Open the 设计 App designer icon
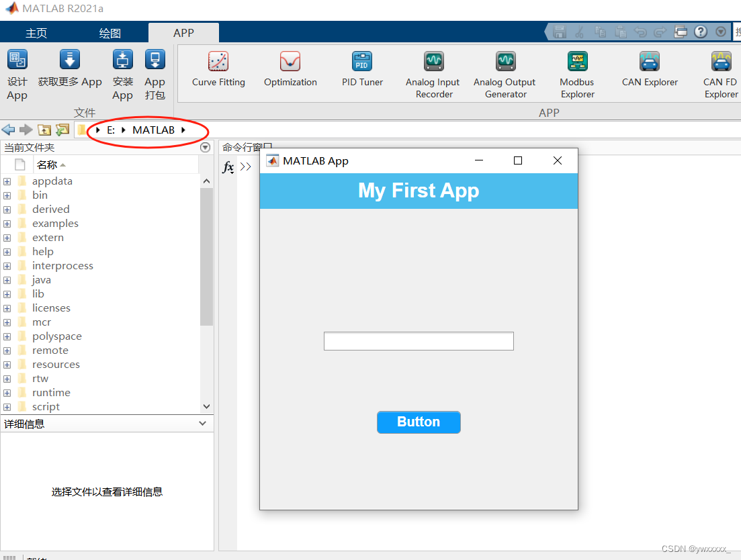 [x=17, y=60]
